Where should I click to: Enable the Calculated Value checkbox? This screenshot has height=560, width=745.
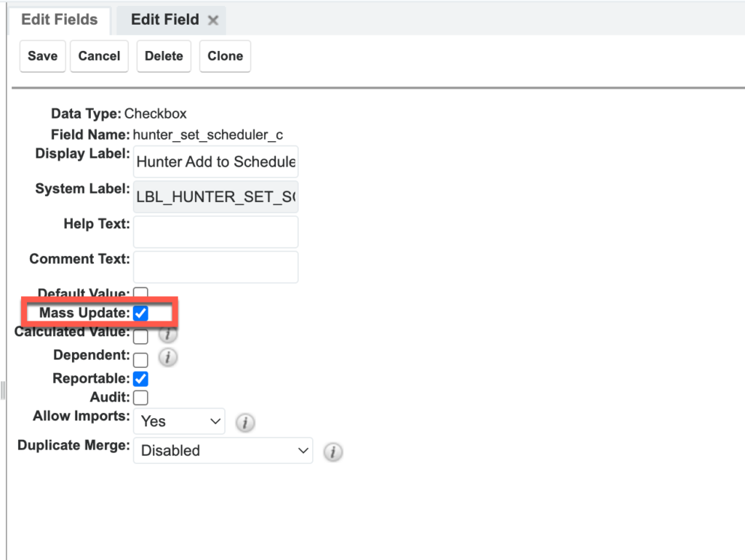[x=141, y=336]
